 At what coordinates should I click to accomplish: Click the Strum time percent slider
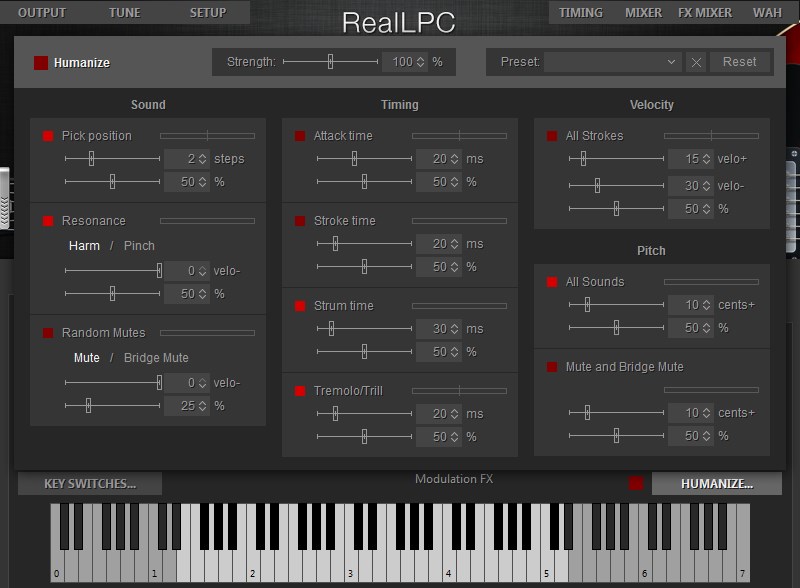click(364, 351)
